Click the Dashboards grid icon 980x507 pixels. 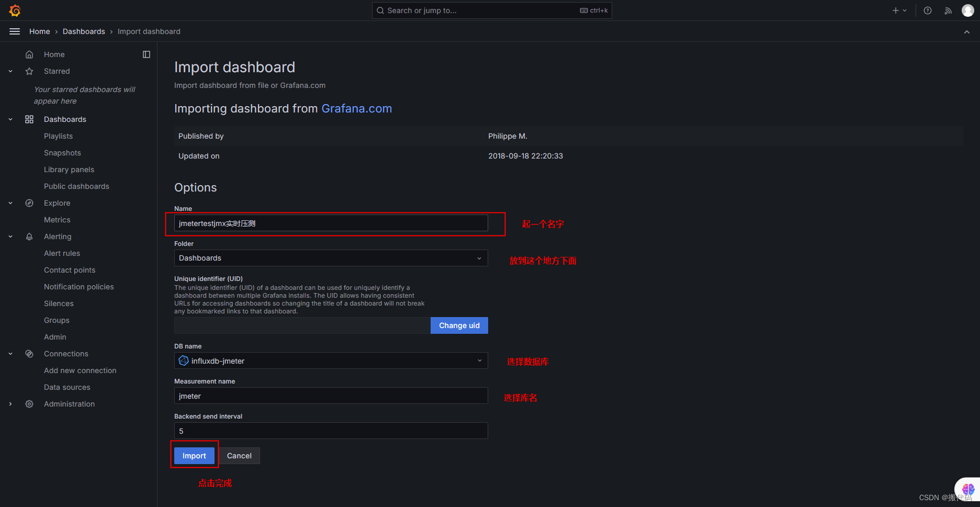tap(29, 119)
